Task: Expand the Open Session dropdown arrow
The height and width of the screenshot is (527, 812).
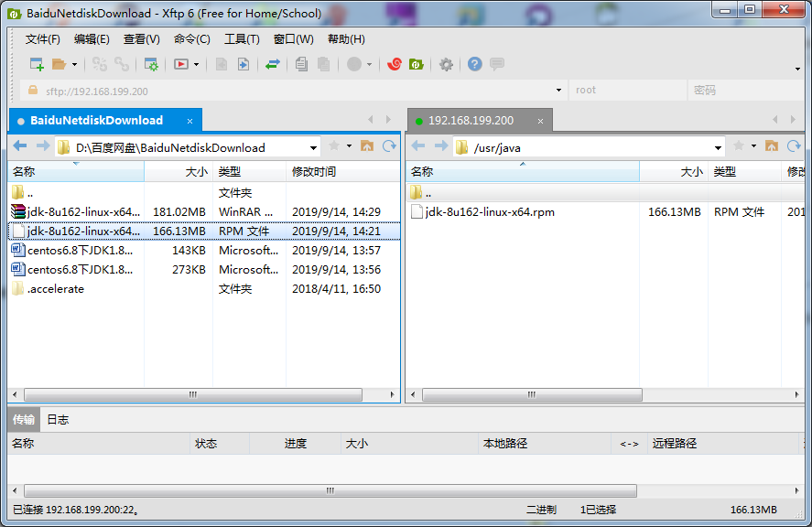Action: click(74, 65)
